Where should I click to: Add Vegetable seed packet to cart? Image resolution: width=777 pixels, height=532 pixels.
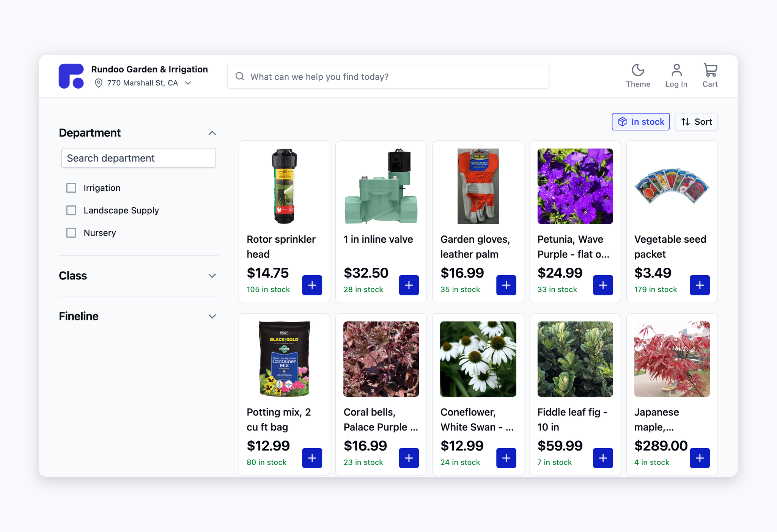[x=700, y=285]
